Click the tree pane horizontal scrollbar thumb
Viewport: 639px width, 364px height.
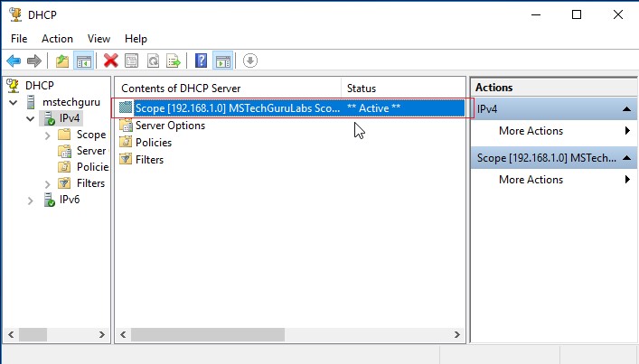[x=33, y=335]
